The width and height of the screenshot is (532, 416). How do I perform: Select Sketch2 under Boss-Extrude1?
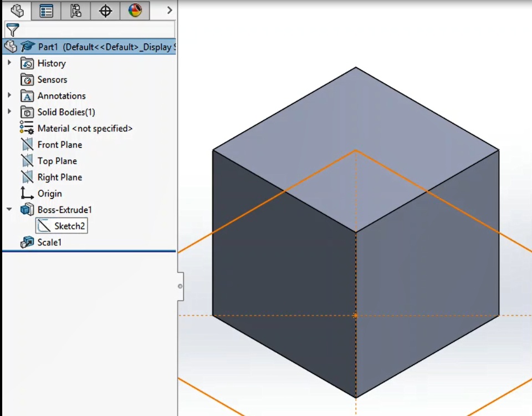70,226
